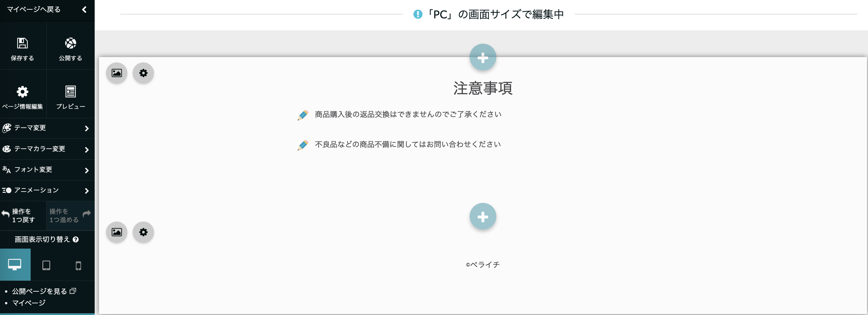Open the テーマカラー変更 menu item
The image size is (868, 315).
pyautogui.click(x=47, y=149)
